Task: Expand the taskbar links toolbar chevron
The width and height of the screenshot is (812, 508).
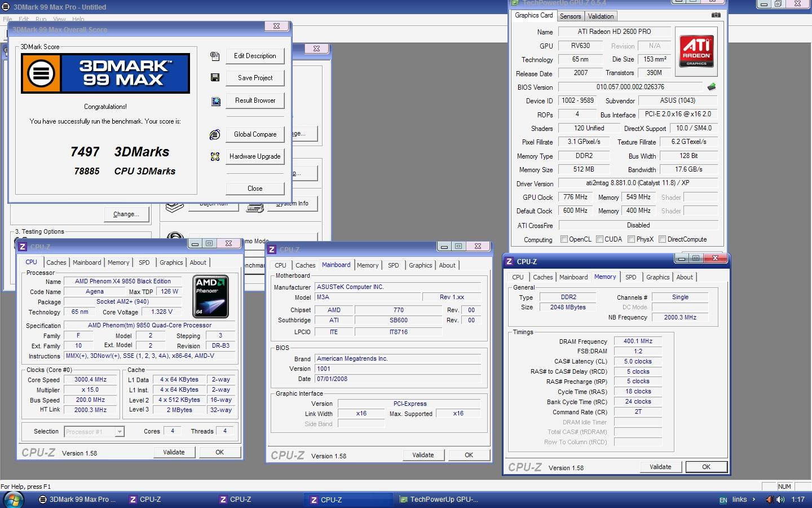Action: (754, 500)
